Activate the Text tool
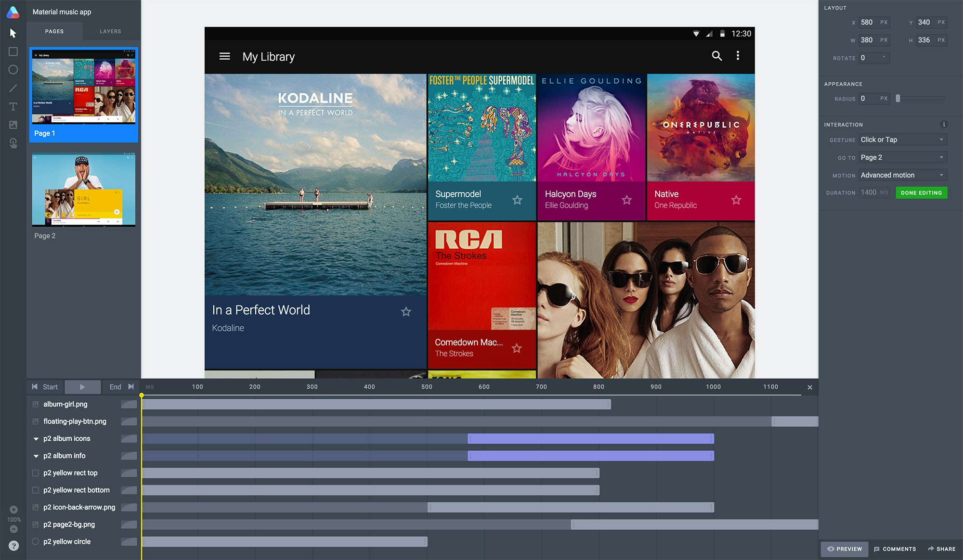This screenshot has width=963, height=560. [x=13, y=106]
